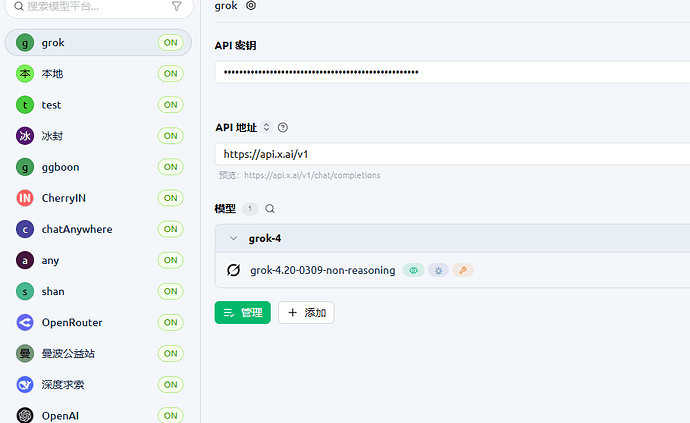Click the API address help question icon

pos(283,128)
